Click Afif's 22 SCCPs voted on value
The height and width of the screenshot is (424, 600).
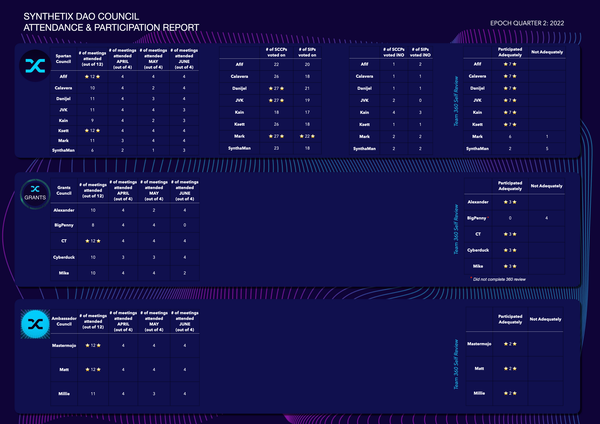click(276, 64)
